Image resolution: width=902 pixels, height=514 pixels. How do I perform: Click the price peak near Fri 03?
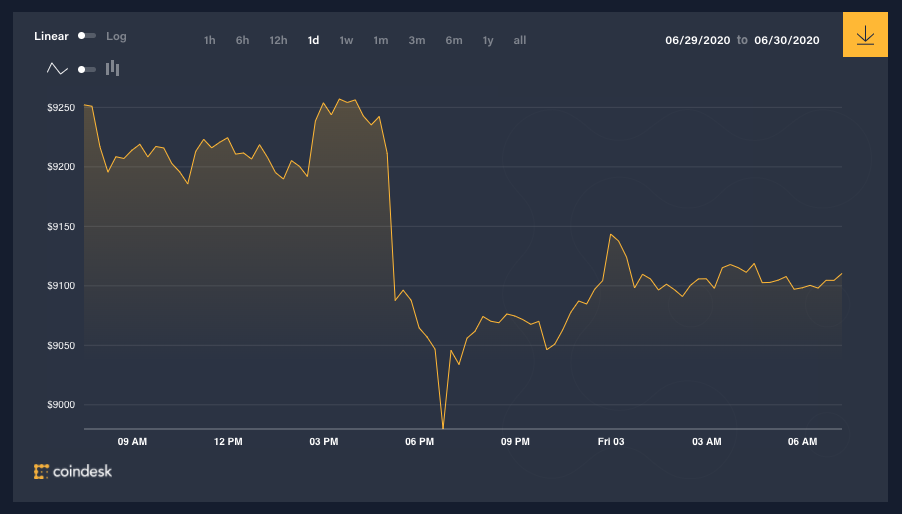[x=610, y=235]
